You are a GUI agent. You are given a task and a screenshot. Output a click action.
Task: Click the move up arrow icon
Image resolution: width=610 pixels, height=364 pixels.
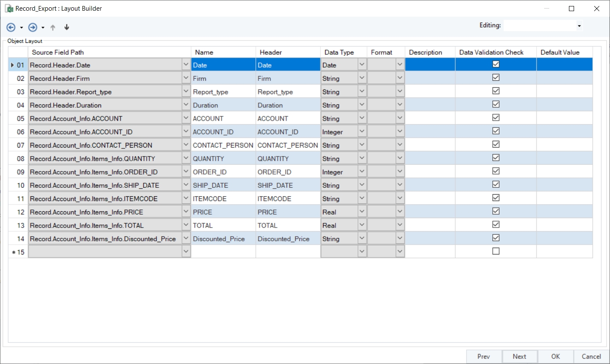(53, 27)
